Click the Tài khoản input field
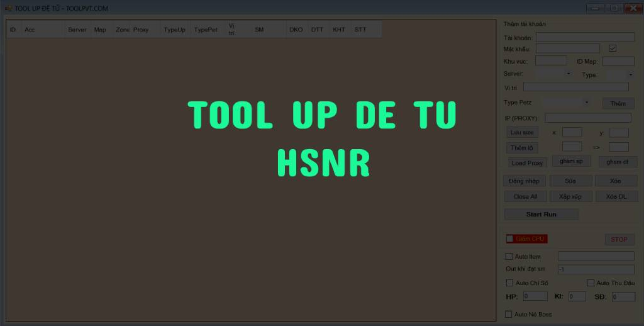 point(585,37)
